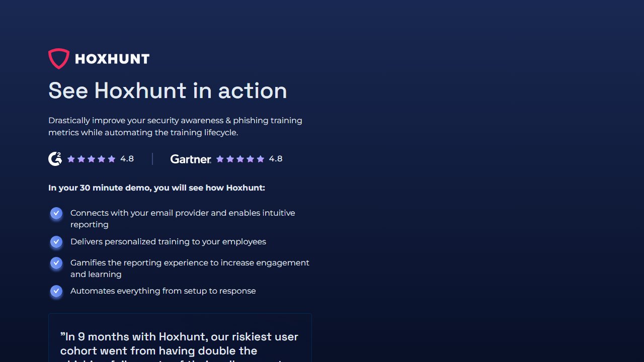Viewport: 644px width, 362px height.
Task: Click the 'Drastically improve your security awareness' paragraph
Action: (x=175, y=127)
